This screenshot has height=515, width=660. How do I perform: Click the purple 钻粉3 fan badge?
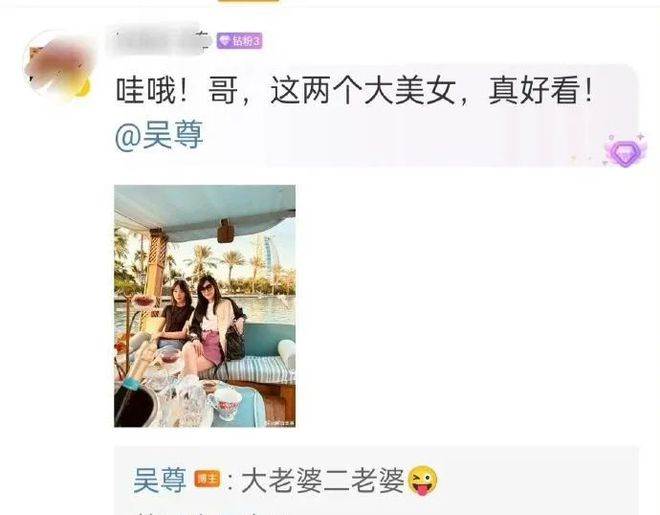tap(240, 41)
